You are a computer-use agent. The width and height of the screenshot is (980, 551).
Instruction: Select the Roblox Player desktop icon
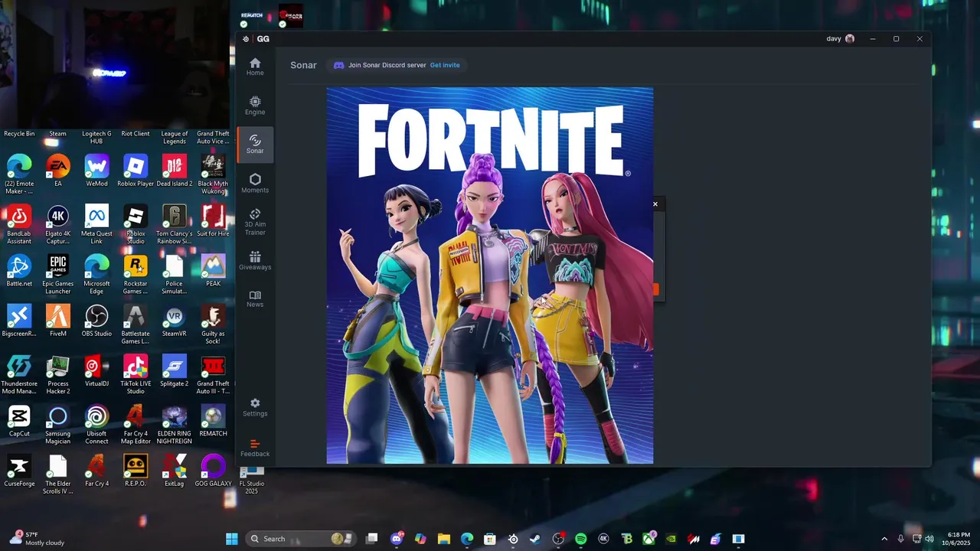pyautogui.click(x=136, y=171)
